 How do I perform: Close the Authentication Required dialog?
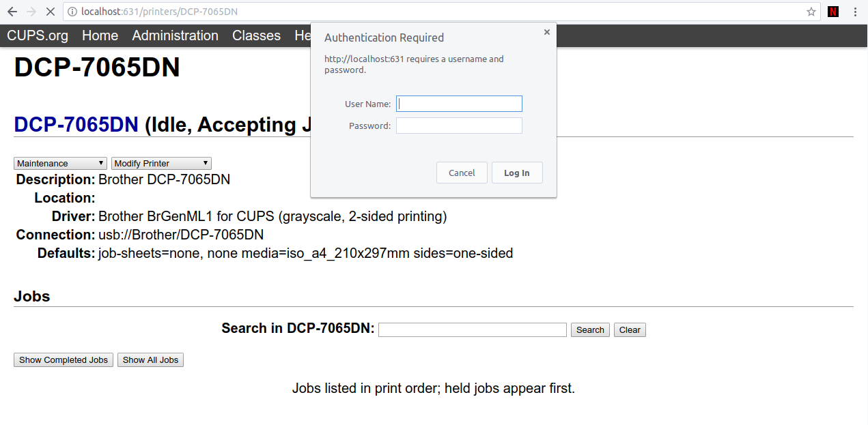click(x=546, y=32)
